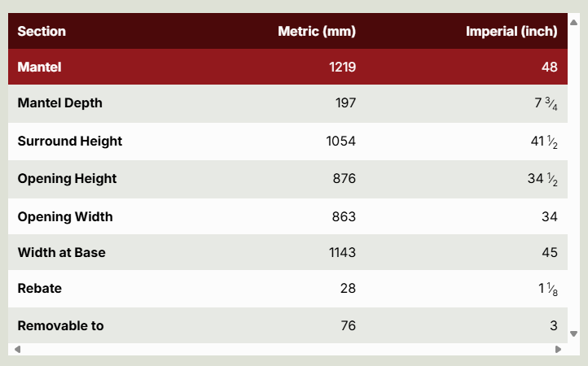588x366 pixels.
Task: Click the Width at Base label
Action: click(x=62, y=252)
